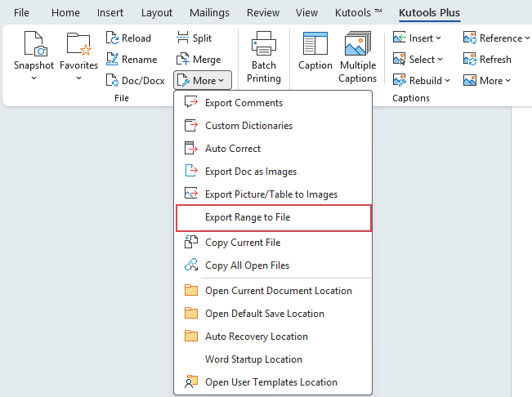This screenshot has height=397, width=532.
Task: Click the Export Comments icon
Action: 191,102
